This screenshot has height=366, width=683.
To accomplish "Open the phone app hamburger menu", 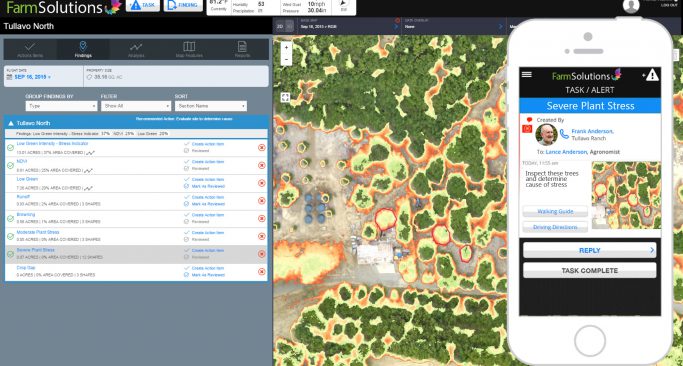I will pos(527,75).
